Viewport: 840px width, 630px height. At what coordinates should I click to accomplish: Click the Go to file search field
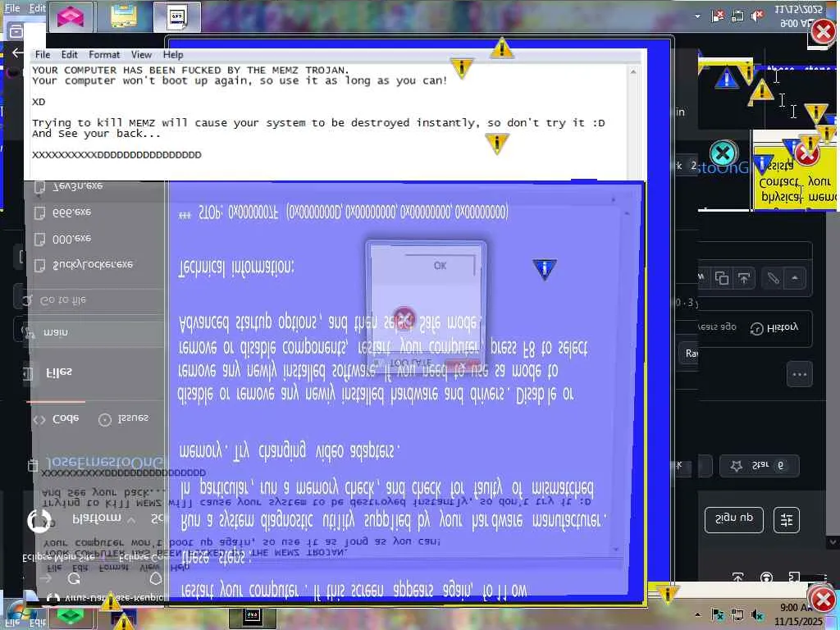click(94, 300)
